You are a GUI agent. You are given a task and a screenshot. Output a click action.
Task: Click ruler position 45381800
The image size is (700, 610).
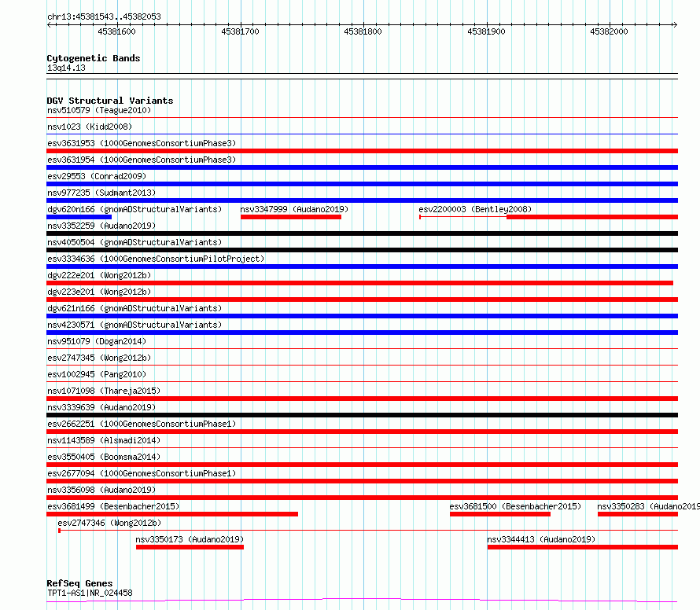(x=363, y=31)
